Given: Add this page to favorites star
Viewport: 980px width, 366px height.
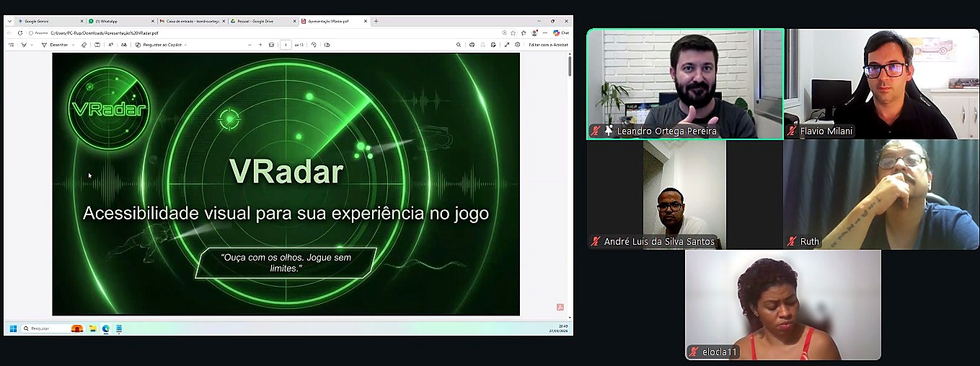Looking at the screenshot, I should pyautogui.click(x=513, y=33).
